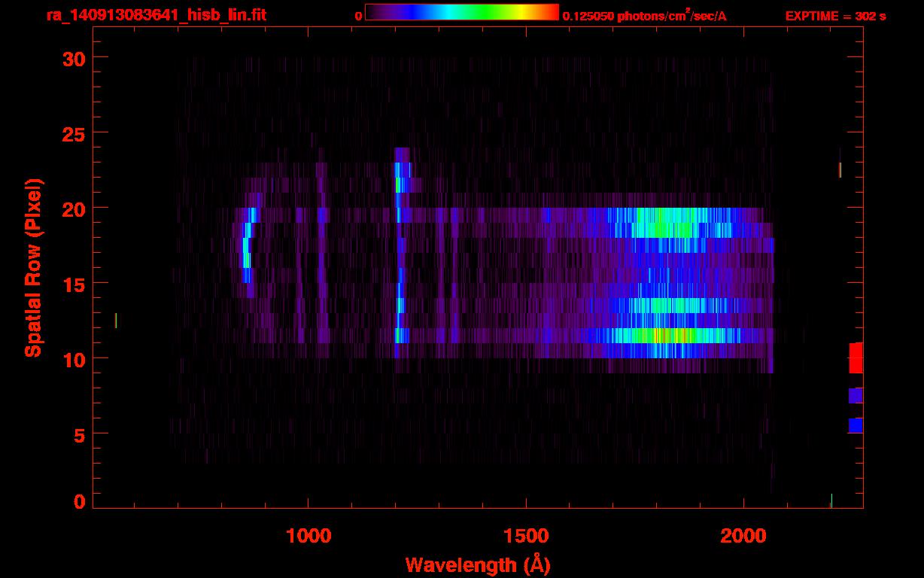Click the rainbow flux color bar

coord(462,12)
